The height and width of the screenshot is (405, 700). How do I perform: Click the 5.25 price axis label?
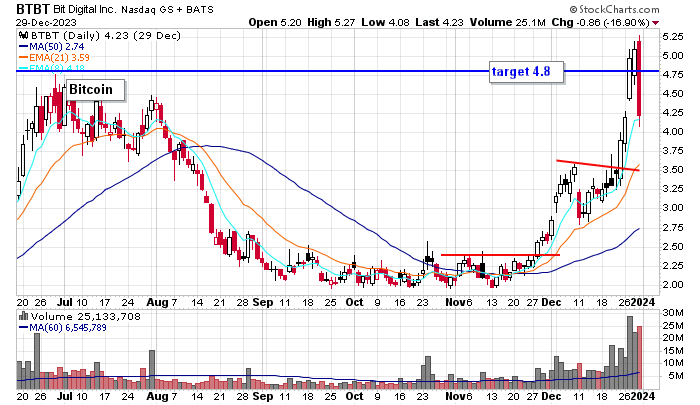click(x=673, y=37)
